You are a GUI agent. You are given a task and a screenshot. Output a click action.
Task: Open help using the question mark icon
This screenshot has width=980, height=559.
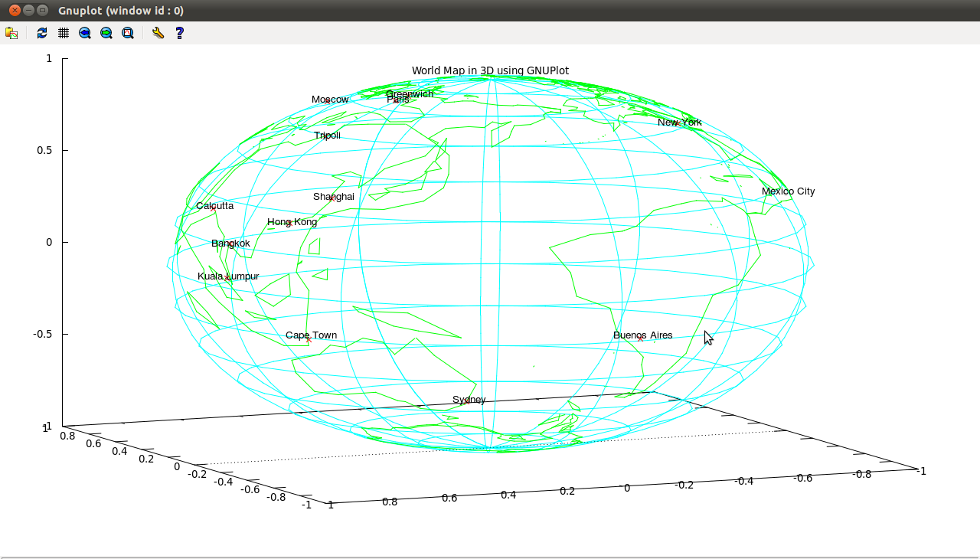178,33
